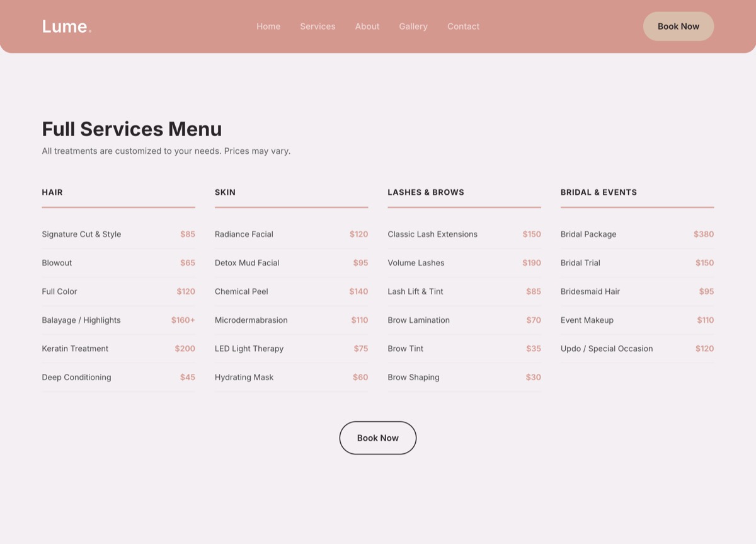Go to the Services nav item
This screenshot has width=756, height=544.
[x=318, y=26]
